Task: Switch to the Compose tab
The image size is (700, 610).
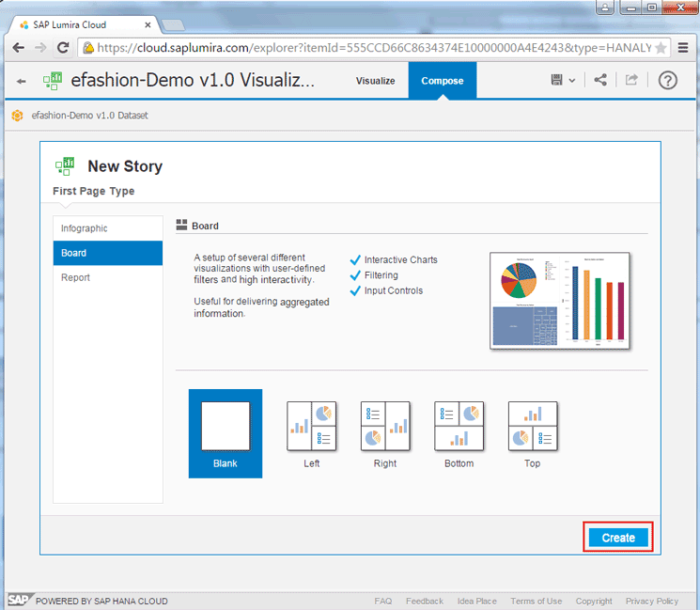Action: 443,81
